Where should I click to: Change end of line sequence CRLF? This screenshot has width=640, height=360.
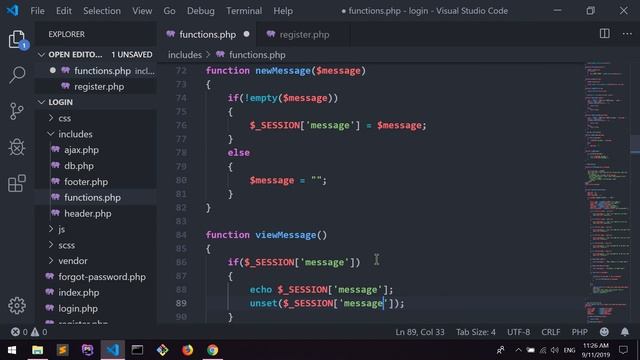pos(551,332)
